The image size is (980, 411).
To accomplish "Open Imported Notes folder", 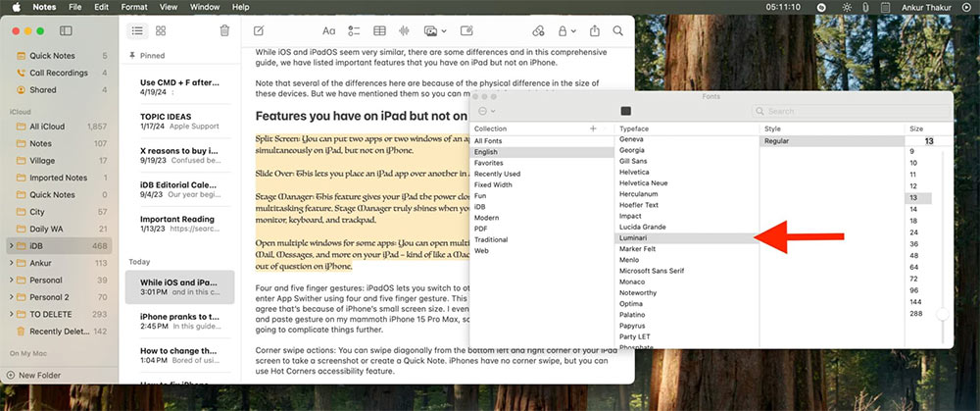I will tap(61, 178).
